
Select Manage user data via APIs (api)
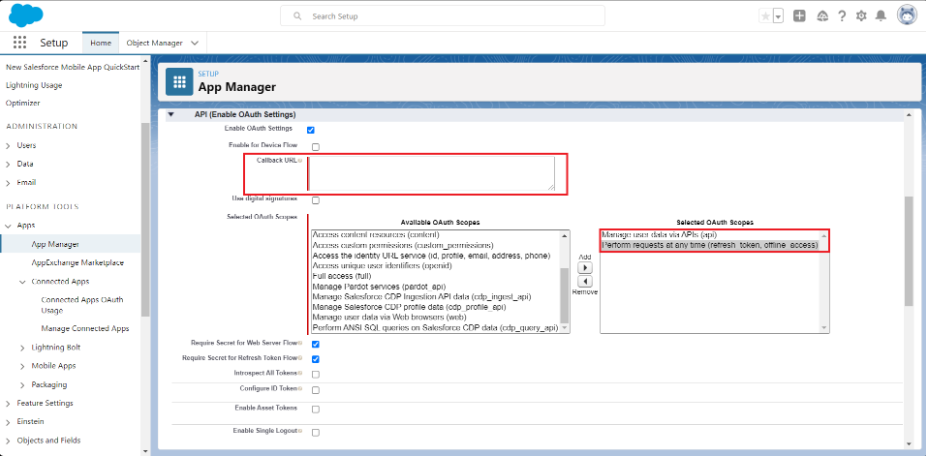pyautogui.click(x=658, y=234)
